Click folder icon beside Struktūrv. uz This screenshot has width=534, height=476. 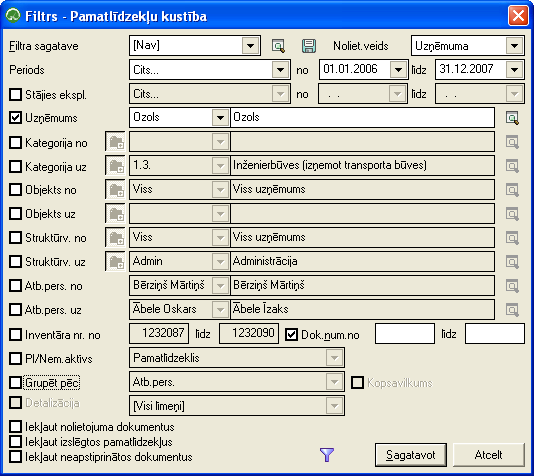coord(115,261)
